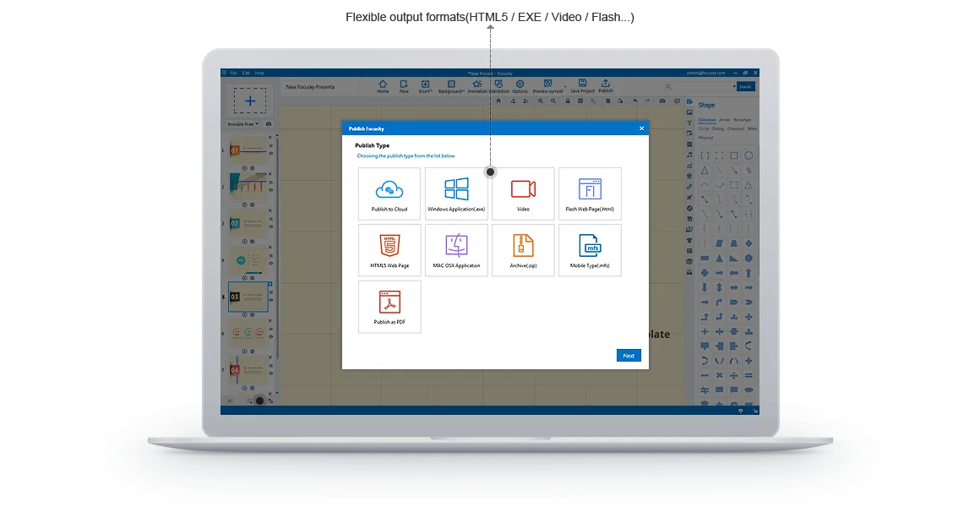Open the File menu

tap(233, 74)
